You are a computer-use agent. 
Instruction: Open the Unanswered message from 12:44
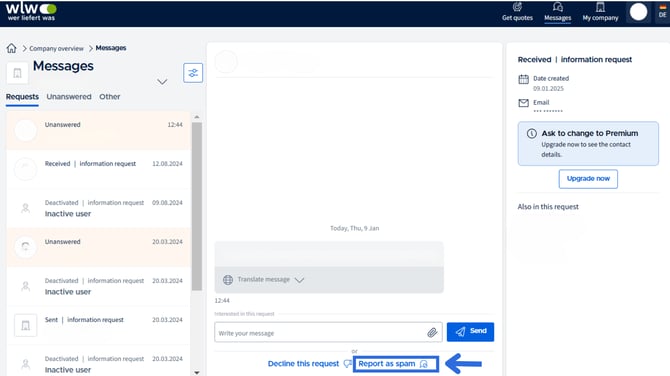tap(98, 130)
